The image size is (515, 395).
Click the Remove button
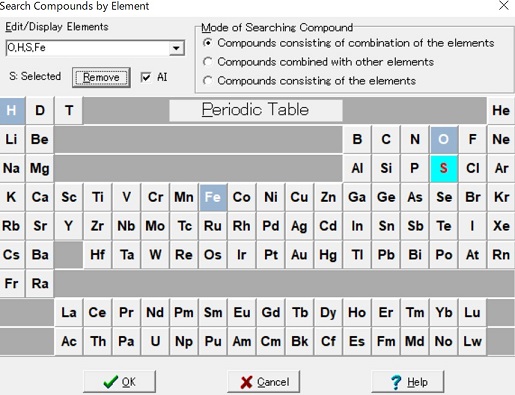point(101,77)
